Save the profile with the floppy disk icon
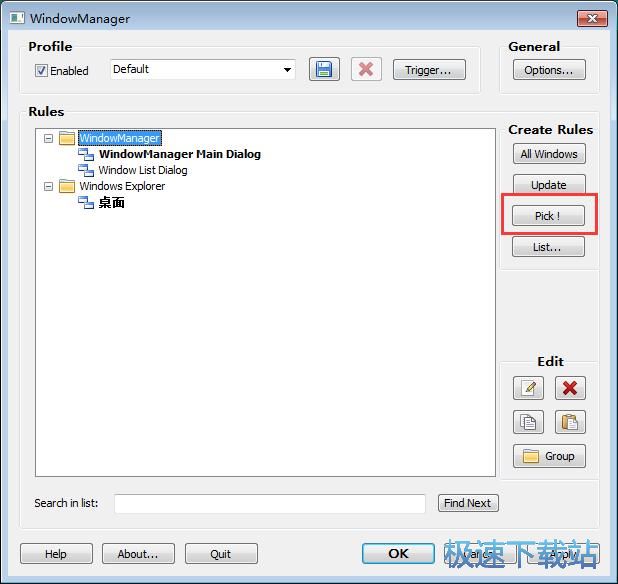This screenshot has width=618, height=584. [x=324, y=69]
